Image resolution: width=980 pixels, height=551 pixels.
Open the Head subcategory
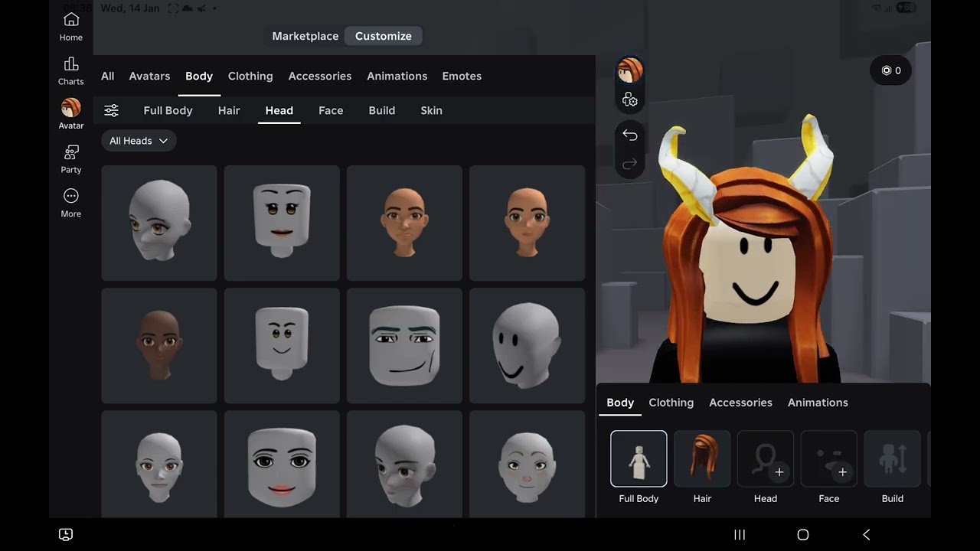279,110
